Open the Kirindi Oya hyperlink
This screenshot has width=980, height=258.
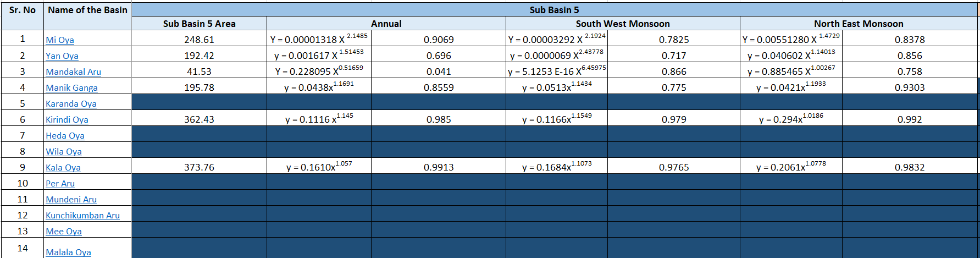coord(67,119)
